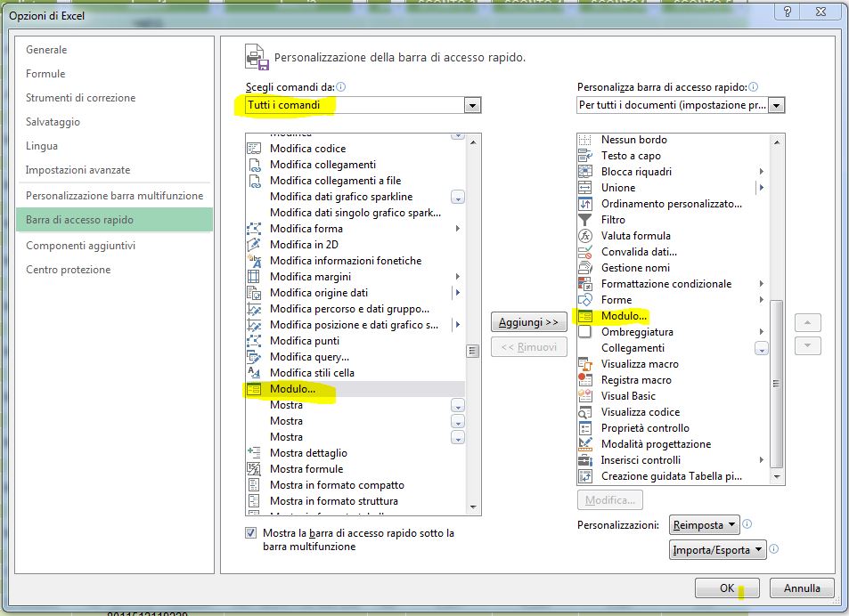Image resolution: width=849 pixels, height=616 pixels.
Task: Click the Inserisci controlli icon
Action: (x=585, y=460)
